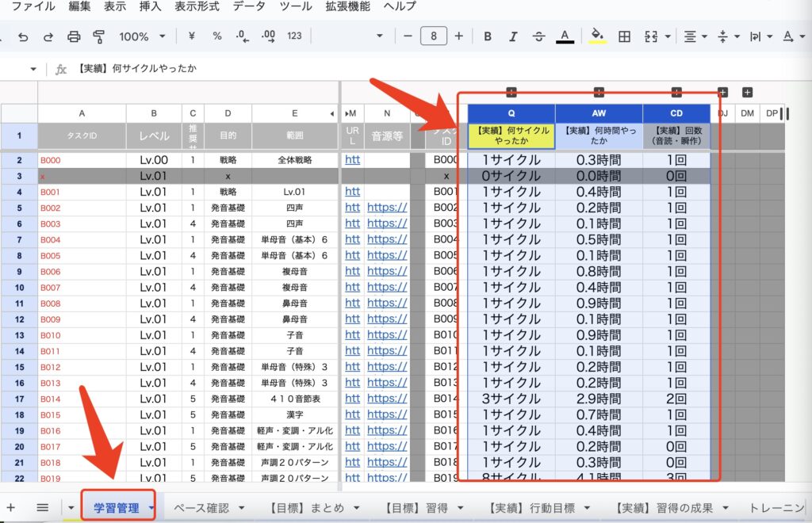Toggle bold formatting
The width and height of the screenshot is (812, 523).
[488, 36]
